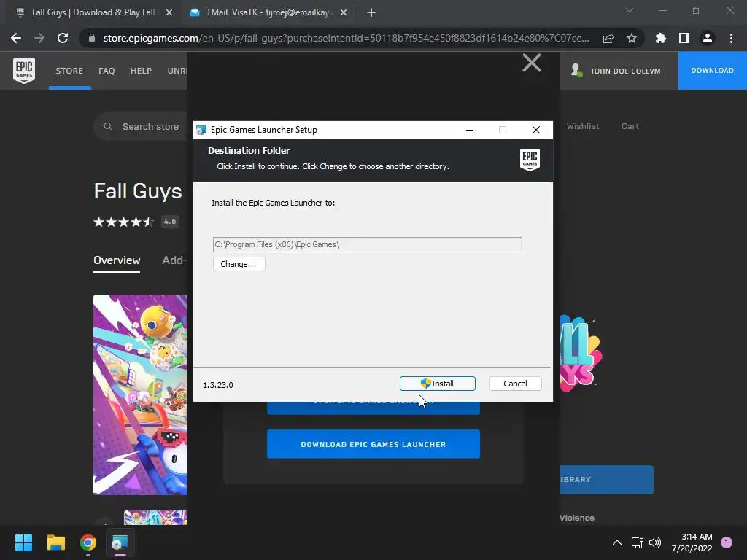The width and height of the screenshot is (747, 560).
Task: Select the Overview tab
Action: (117, 260)
